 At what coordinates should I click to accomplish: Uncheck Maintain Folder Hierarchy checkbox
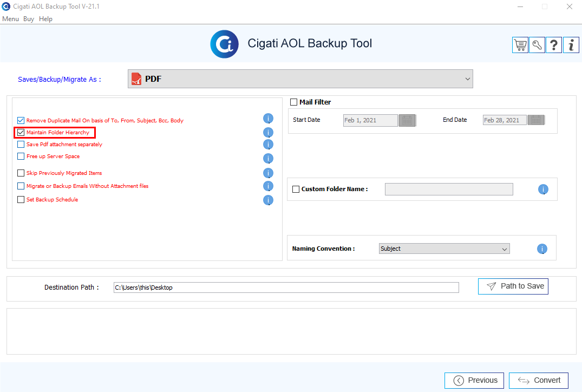pyautogui.click(x=21, y=133)
